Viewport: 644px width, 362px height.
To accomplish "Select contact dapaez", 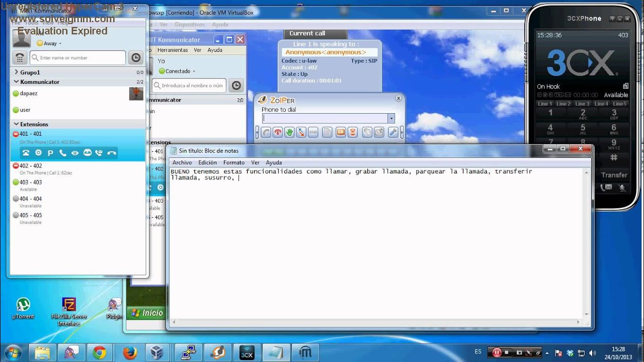I will (78, 94).
